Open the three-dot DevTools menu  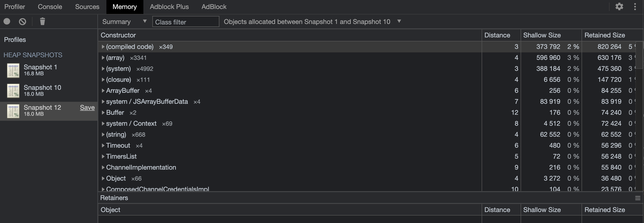click(x=635, y=6)
